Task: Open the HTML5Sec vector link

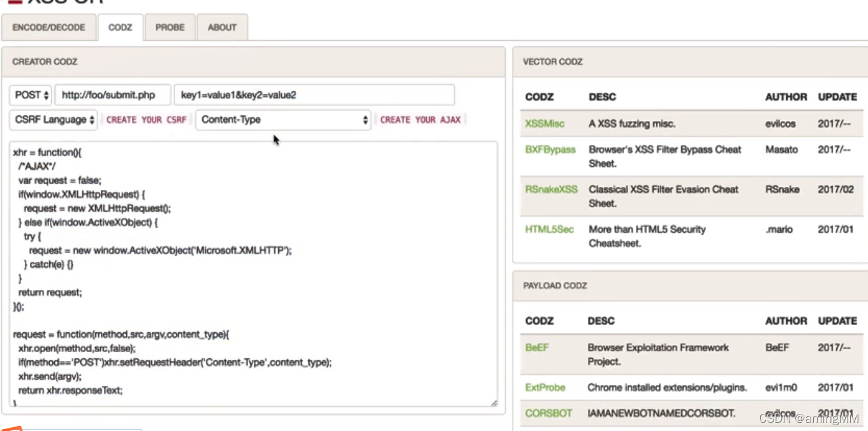Action: pyautogui.click(x=549, y=230)
